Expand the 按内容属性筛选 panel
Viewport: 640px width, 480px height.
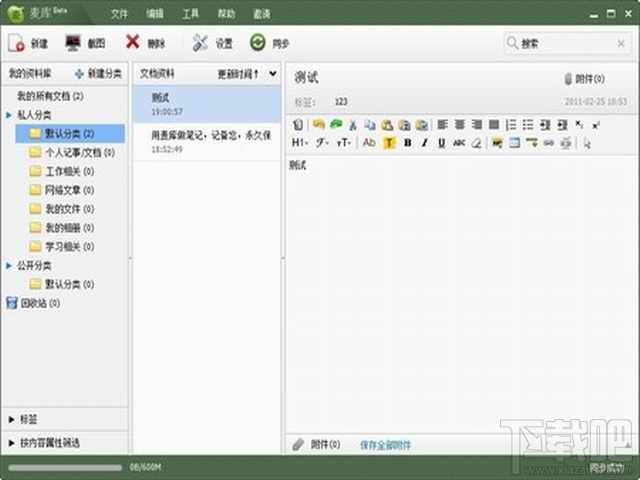[11, 442]
